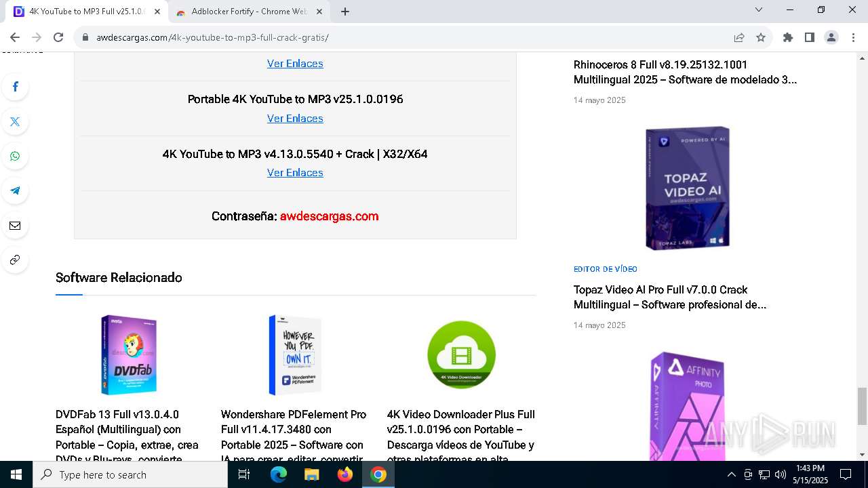
Task: Switch to Adblocker Fortify tab
Action: 248,12
